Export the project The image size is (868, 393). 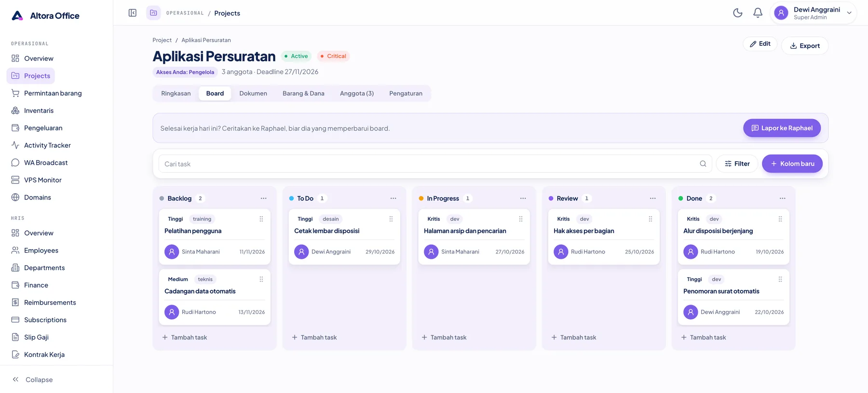click(x=805, y=46)
